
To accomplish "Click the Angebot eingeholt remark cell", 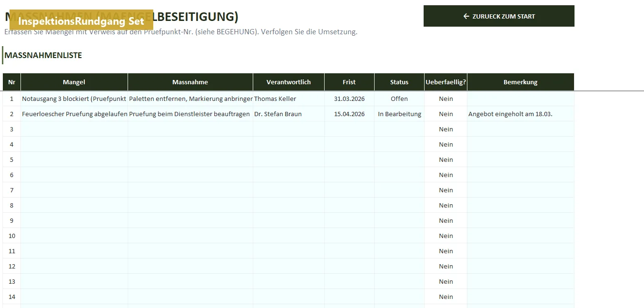I will [521, 114].
